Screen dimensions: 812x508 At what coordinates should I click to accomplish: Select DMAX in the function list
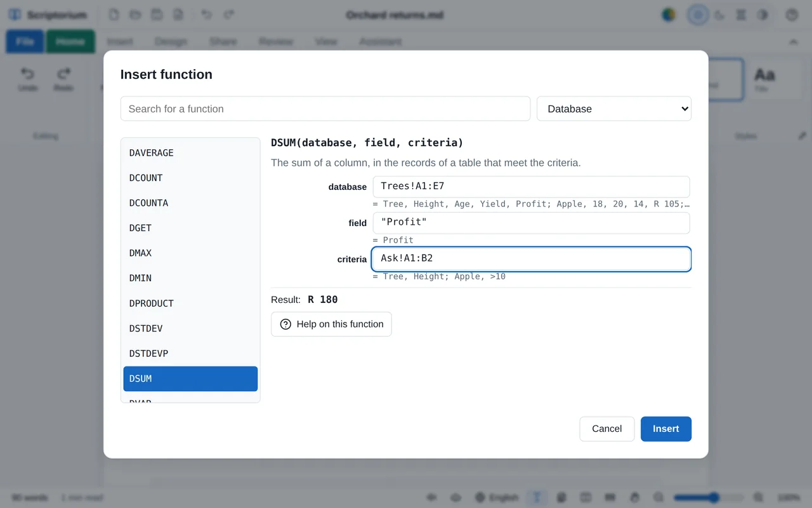click(190, 253)
